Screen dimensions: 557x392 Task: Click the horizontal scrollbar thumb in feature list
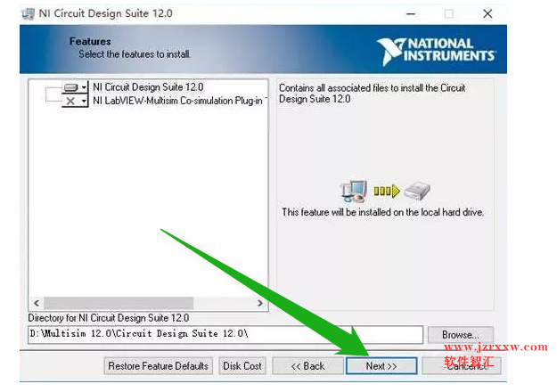119,303
